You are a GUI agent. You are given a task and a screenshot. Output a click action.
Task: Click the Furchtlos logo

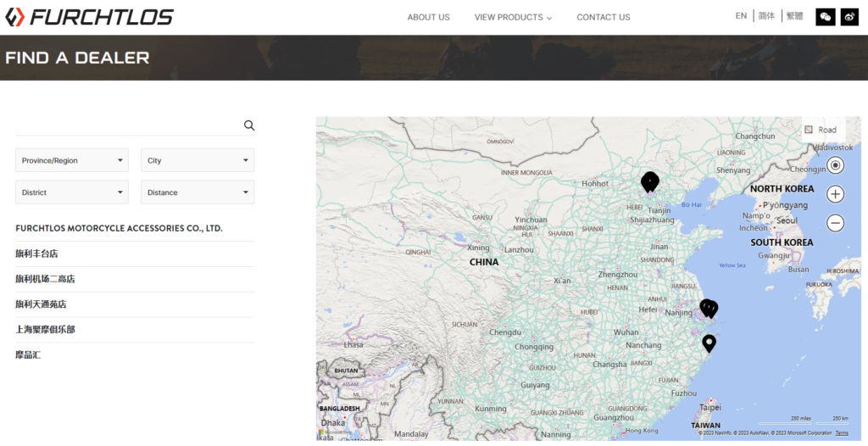[89, 17]
